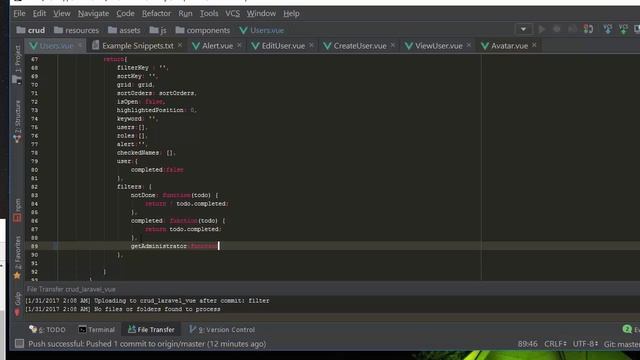Image resolution: width=640 pixels, height=360 pixels.
Task: Select the File Transfer tool tab
Action: [x=151, y=329]
